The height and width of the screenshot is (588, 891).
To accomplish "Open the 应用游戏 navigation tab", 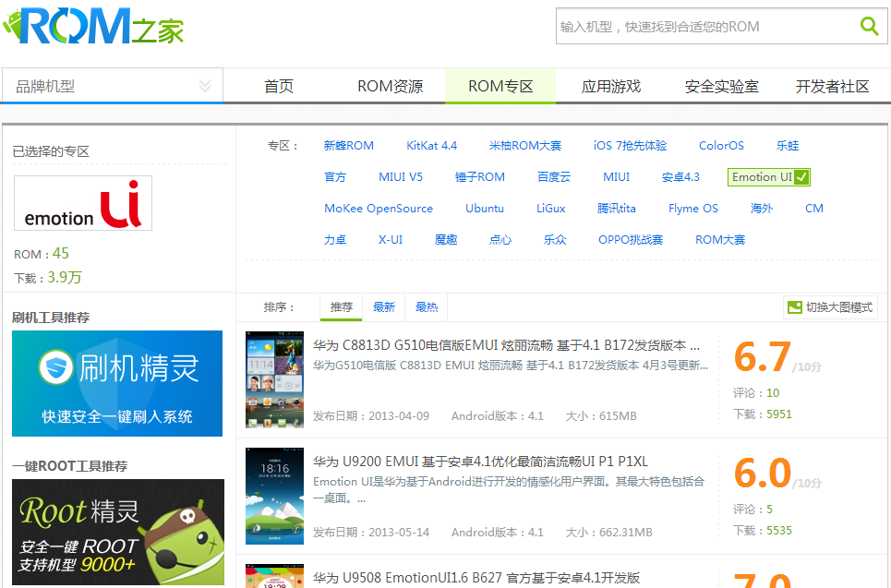I will [x=611, y=87].
